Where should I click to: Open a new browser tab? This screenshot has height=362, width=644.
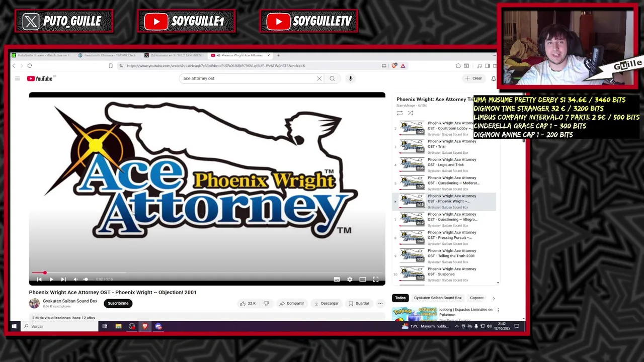point(279,55)
